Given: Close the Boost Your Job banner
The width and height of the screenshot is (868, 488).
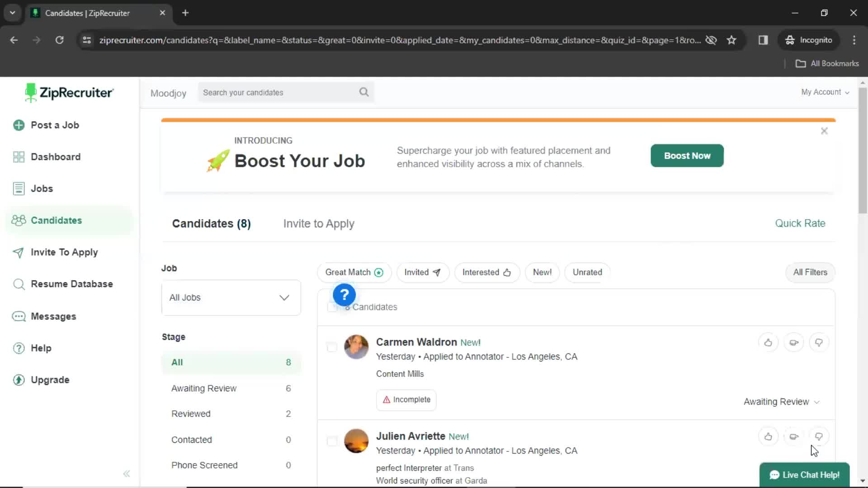Looking at the screenshot, I should [x=825, y=131].
